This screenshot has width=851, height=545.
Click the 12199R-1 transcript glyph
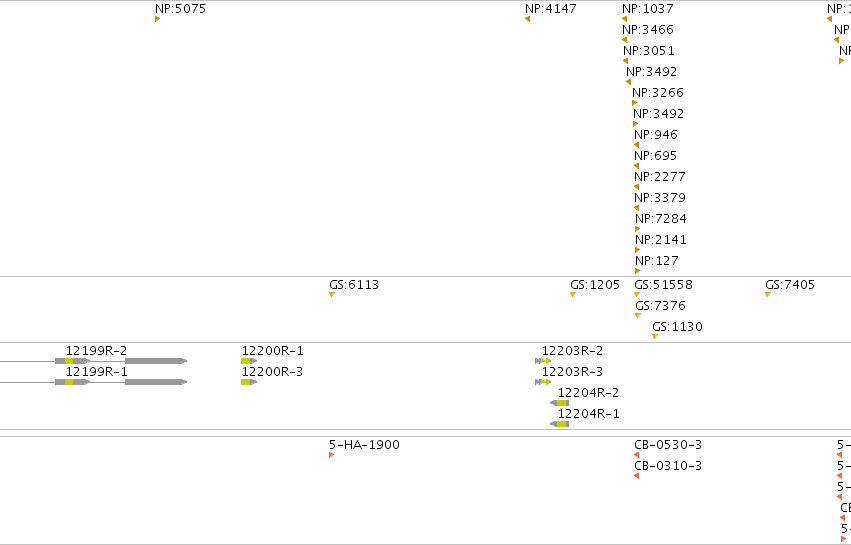93,382
